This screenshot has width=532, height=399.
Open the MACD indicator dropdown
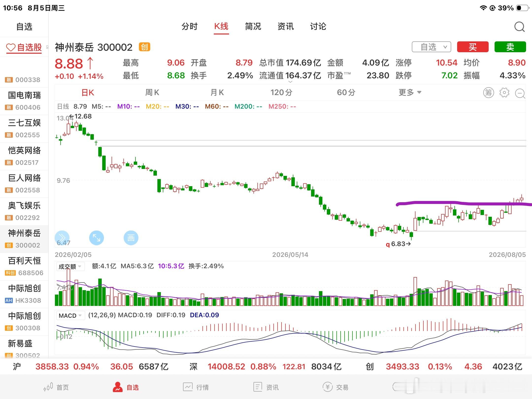click(x=70, y=316)
